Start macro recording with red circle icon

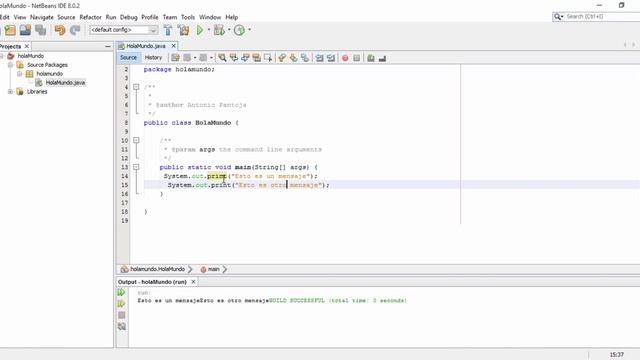[345, 58]
